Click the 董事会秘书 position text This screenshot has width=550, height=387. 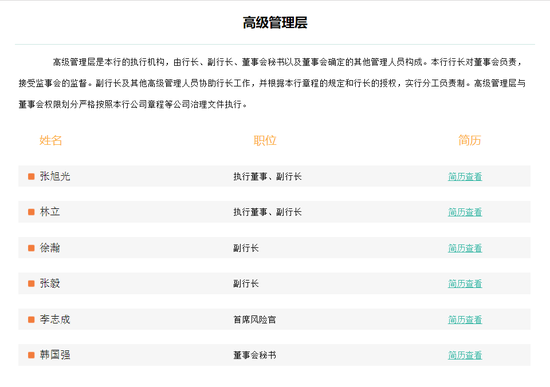click(255, 355)
